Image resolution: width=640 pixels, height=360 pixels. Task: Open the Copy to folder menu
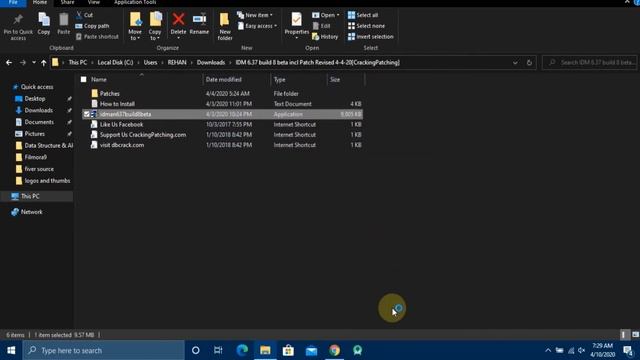pos(155,27)
